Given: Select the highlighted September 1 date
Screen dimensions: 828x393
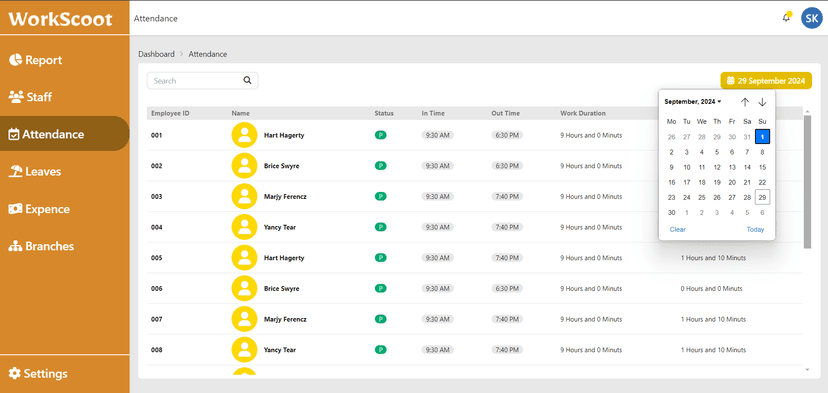Looking at the screenshot, I should coord(762,136).
